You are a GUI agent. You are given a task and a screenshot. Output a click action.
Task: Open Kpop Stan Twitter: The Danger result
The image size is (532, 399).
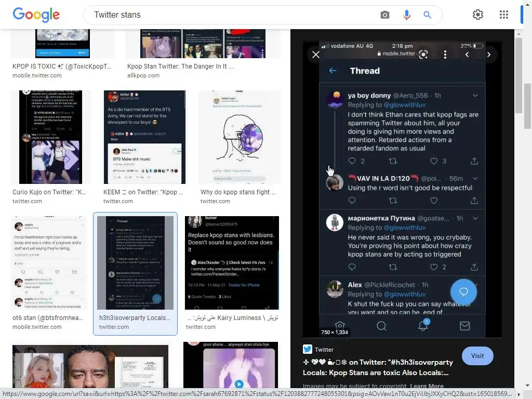pos(203,44)
